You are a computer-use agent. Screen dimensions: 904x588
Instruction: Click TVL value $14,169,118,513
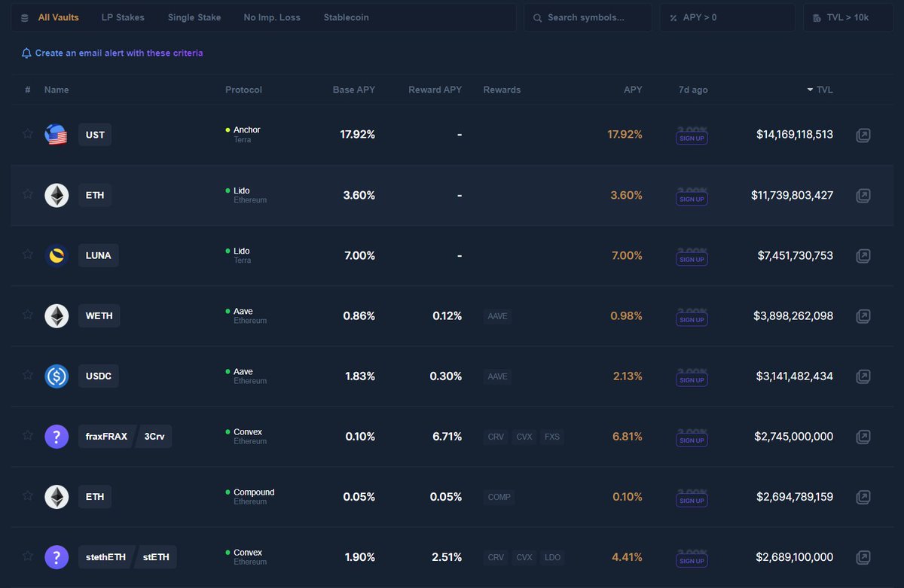click(x=795, y=135)
